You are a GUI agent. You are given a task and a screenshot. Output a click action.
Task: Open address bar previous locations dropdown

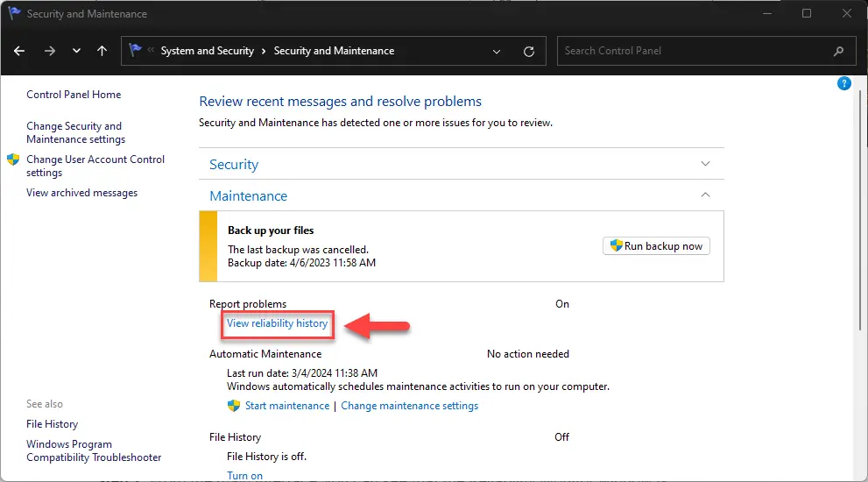498,51
